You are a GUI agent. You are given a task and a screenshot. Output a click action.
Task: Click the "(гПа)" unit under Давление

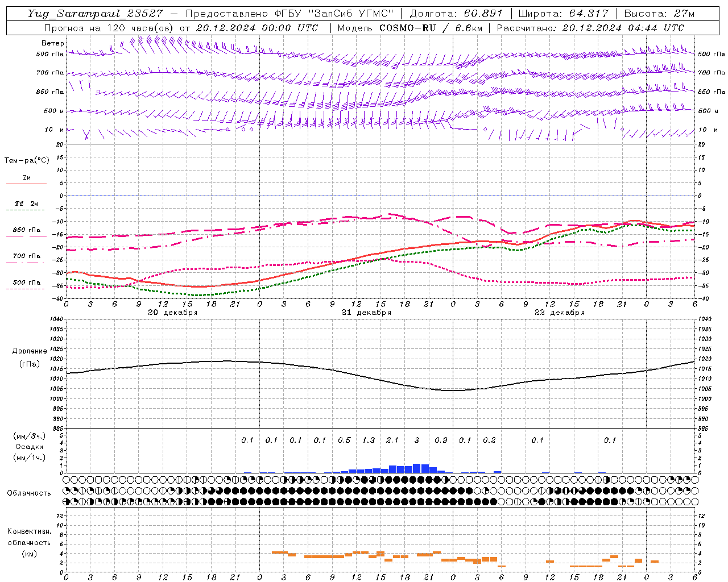tap(30, 364)
